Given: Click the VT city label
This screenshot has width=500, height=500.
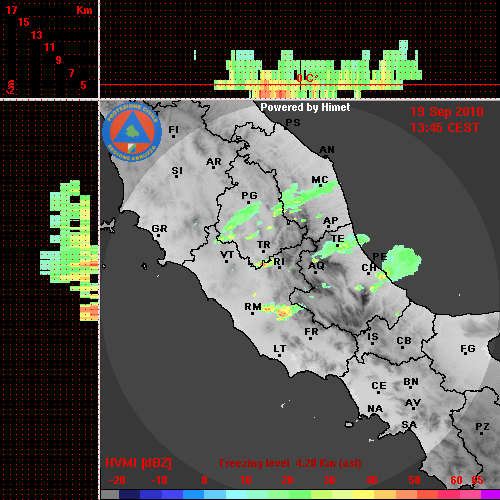Looking at the screenshot, I should (x=227, y=255).
